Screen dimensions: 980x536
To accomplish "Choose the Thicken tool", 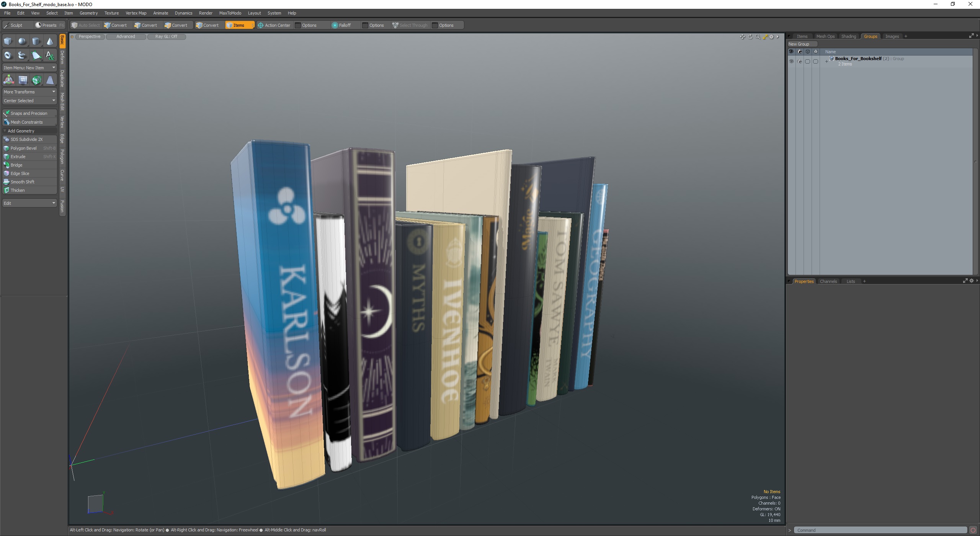I will (29, 190).
